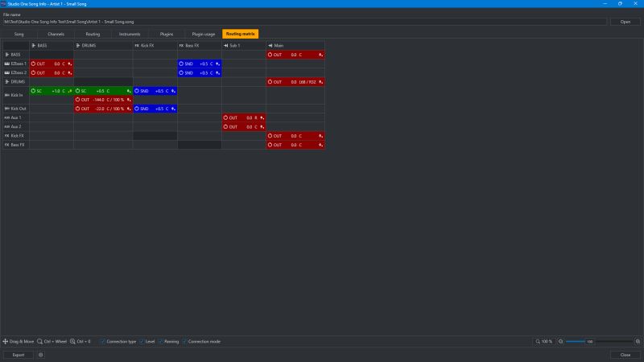Click the Open file button
Screen dimensions: 644x362
625,22
